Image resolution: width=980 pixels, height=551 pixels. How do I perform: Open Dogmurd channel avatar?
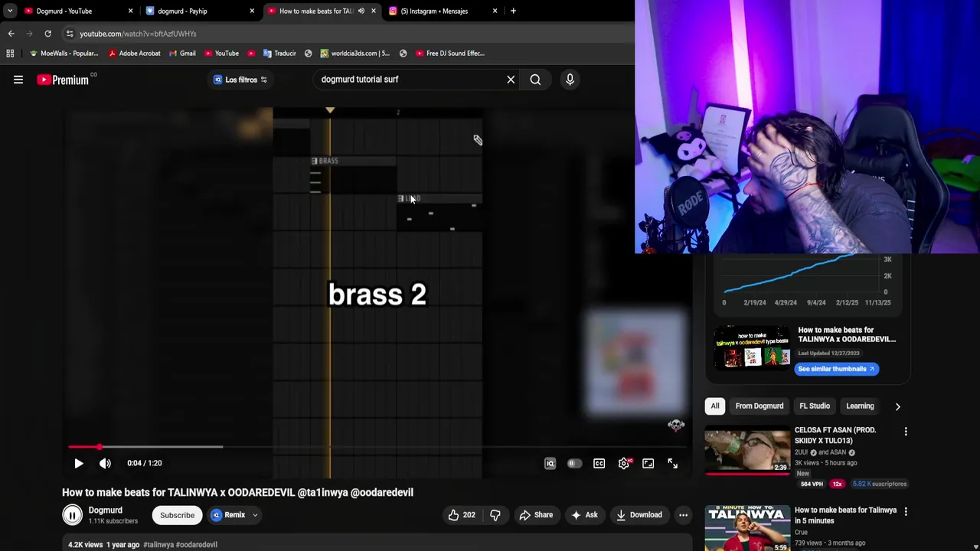click(72, 515)
